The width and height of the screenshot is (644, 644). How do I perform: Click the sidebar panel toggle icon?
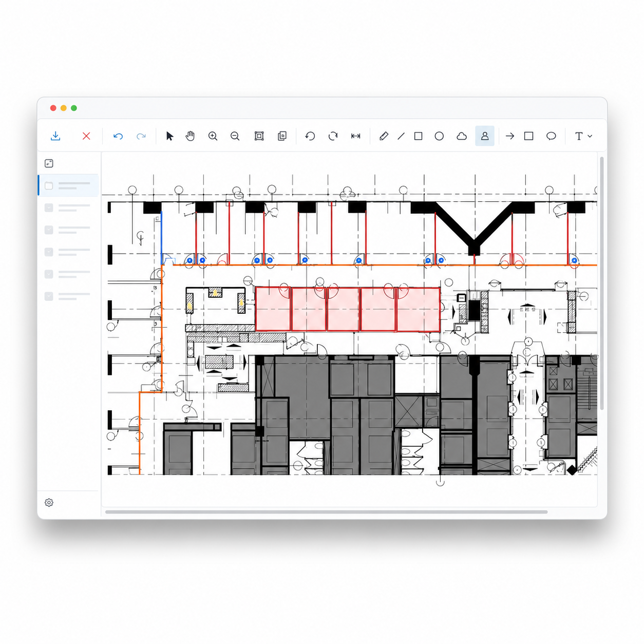pyautogui.click(x=49, y=163)
